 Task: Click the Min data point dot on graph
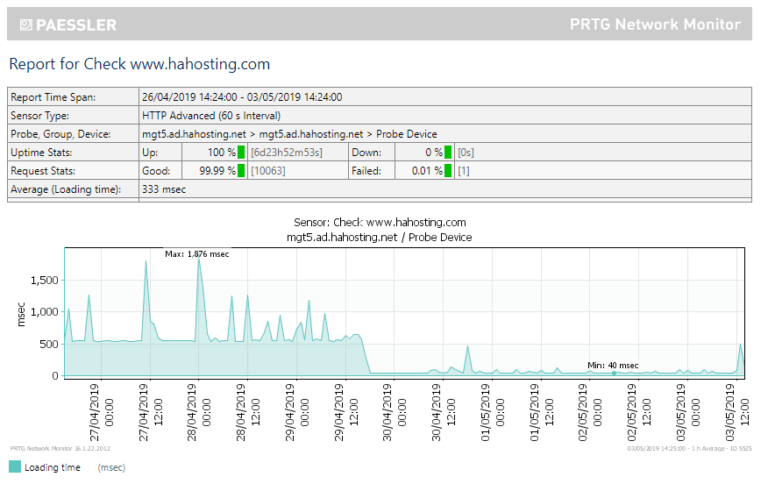614,373
